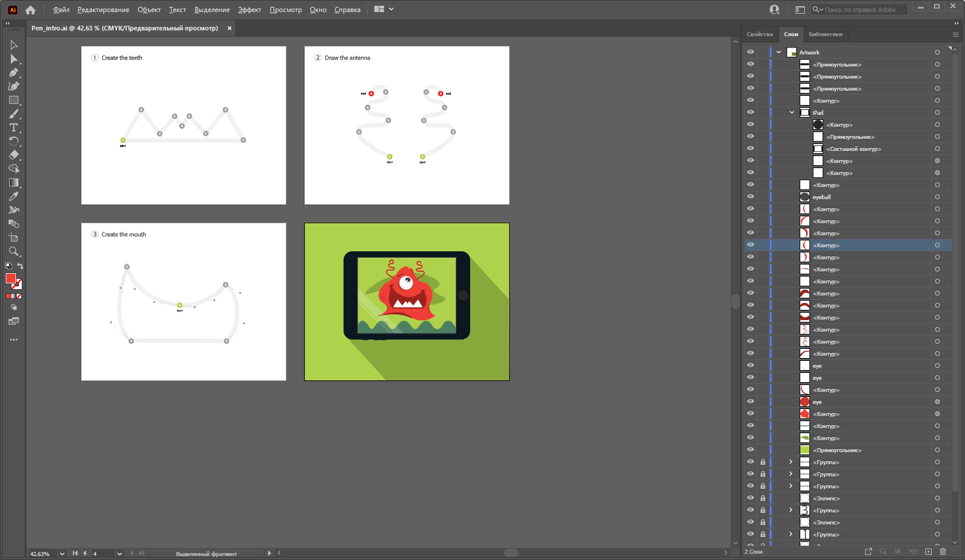Switch to the Свойства tab

(759, 34)
